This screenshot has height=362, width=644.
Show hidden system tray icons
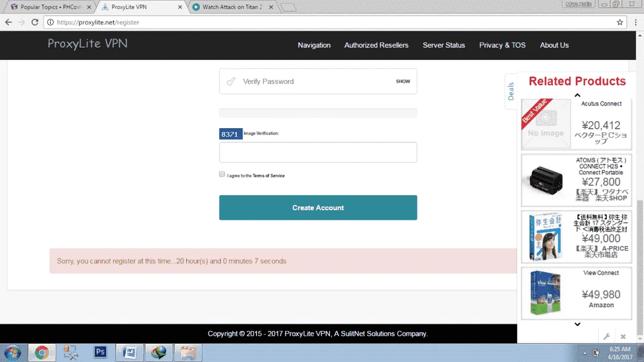click(x=585, y=353)
